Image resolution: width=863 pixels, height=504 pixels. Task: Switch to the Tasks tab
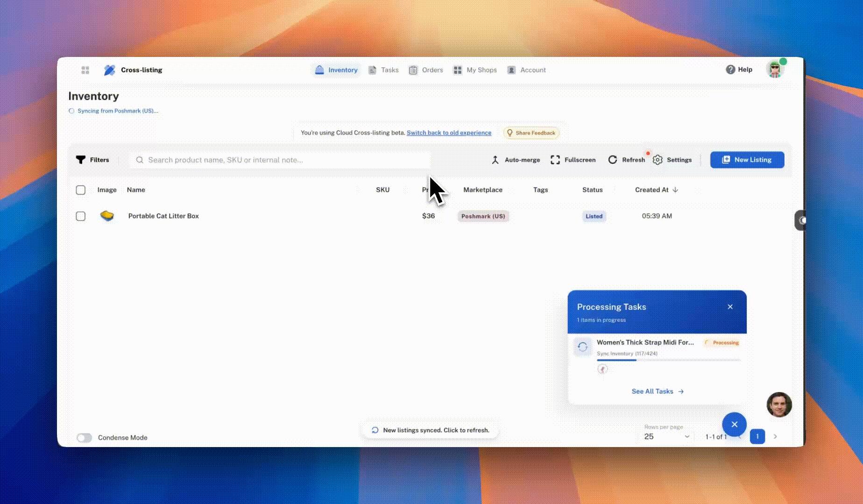(x=383, y=70)
